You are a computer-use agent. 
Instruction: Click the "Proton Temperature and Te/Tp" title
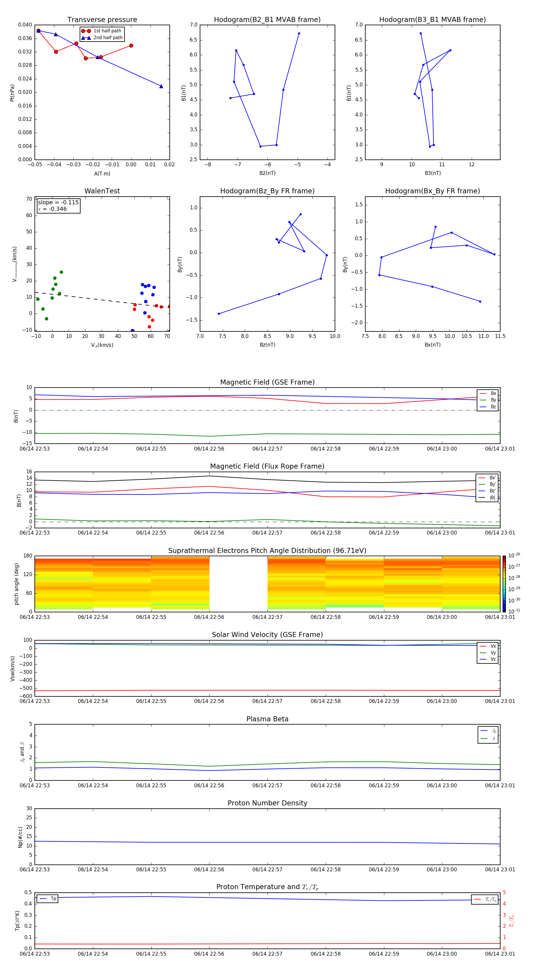(x=267, y=887)
